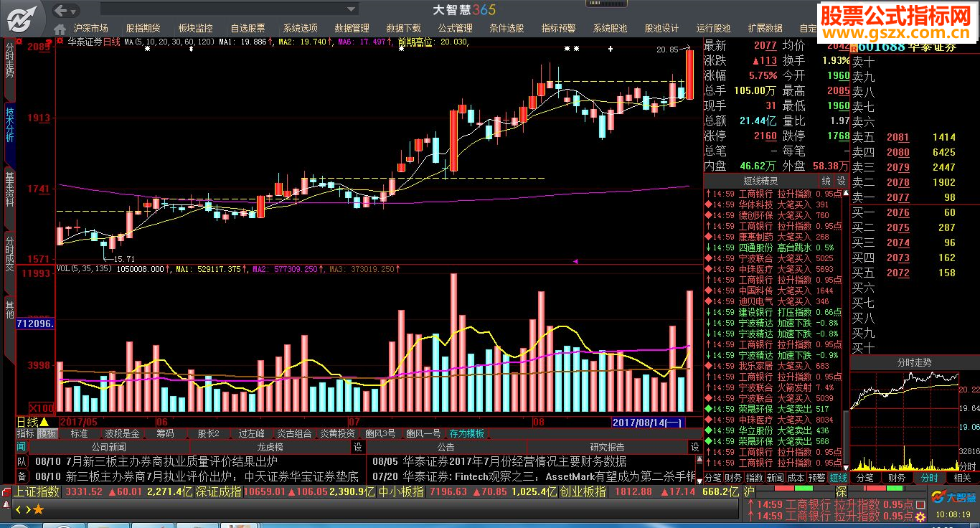Click the 设 settings button after 研究报告
Screen dimensions: 980x528
(x=694, y=447)
